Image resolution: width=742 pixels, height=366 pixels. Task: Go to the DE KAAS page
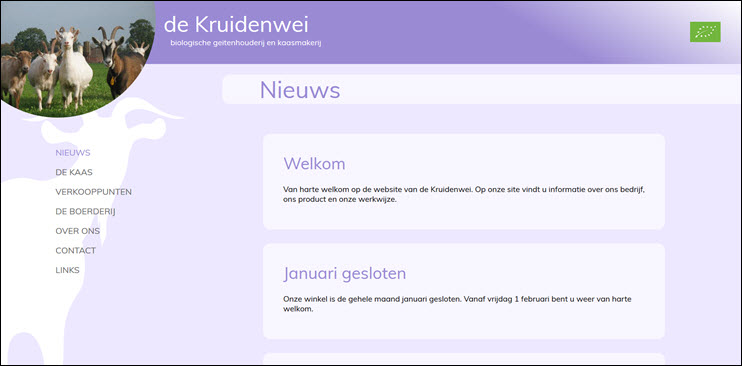(74, 172)
